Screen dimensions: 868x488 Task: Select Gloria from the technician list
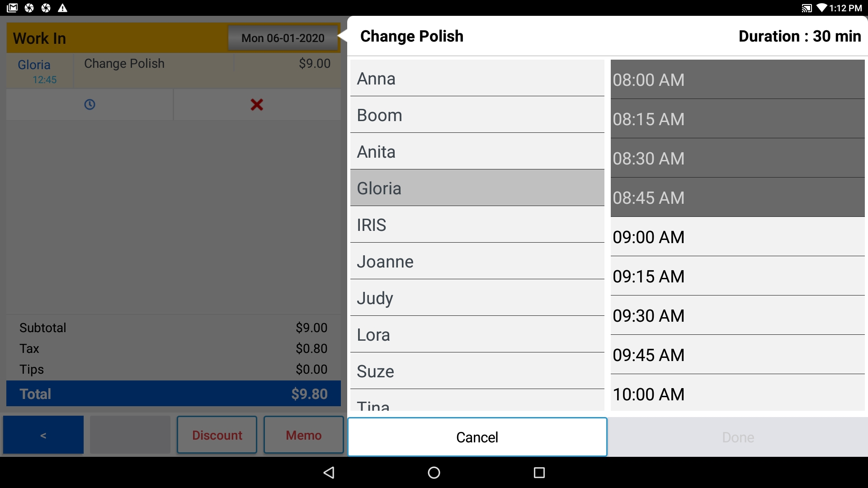(x=477, y=188)
